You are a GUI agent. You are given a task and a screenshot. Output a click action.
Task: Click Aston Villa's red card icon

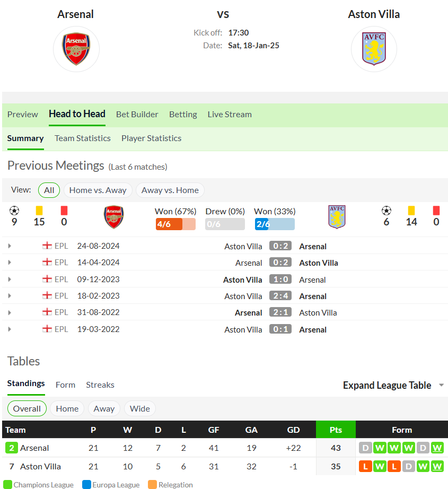[436, 211]
